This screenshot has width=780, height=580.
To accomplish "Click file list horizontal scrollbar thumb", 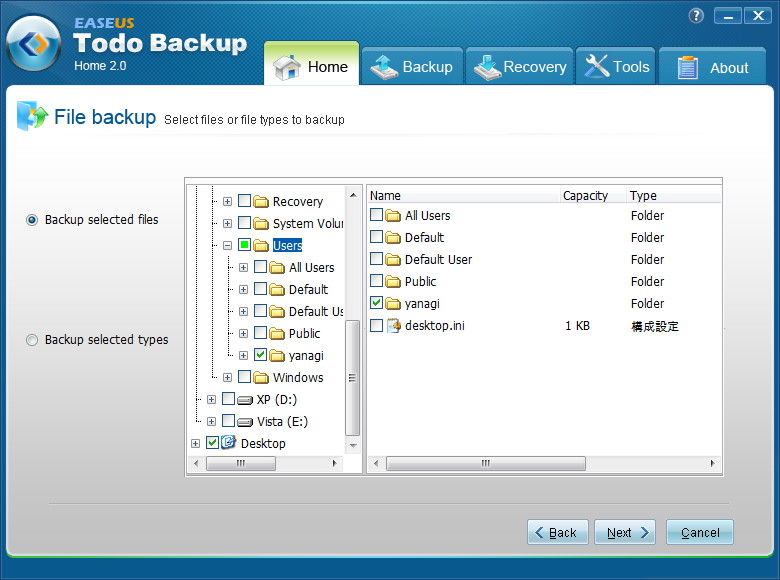I will pos(486,464).
